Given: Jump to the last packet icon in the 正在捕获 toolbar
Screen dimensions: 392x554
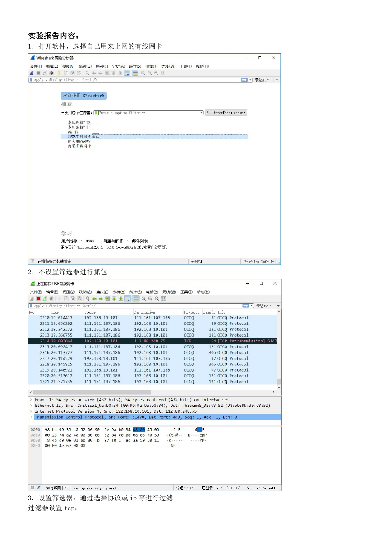Looking at the screenshot, I should (x=121, y=299).
